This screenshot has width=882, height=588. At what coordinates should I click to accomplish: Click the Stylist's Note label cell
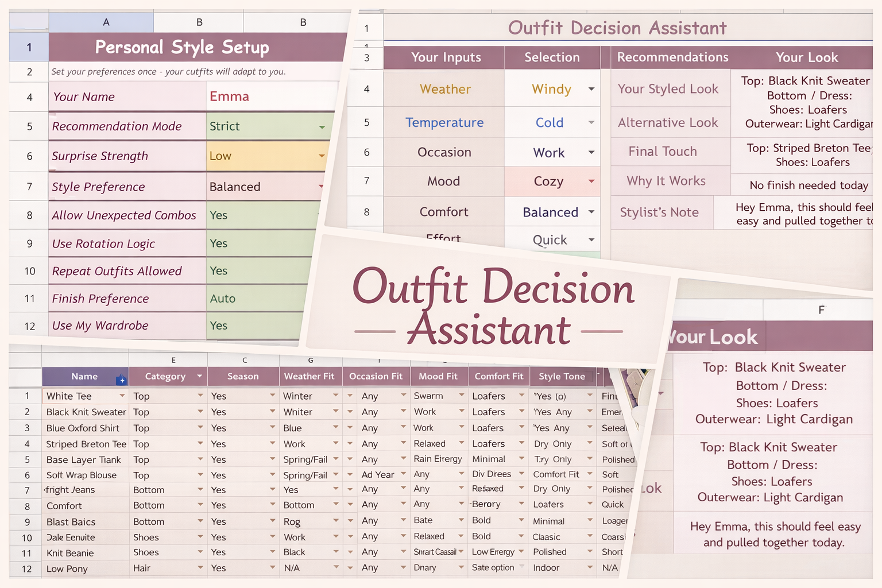coord(659,212)
